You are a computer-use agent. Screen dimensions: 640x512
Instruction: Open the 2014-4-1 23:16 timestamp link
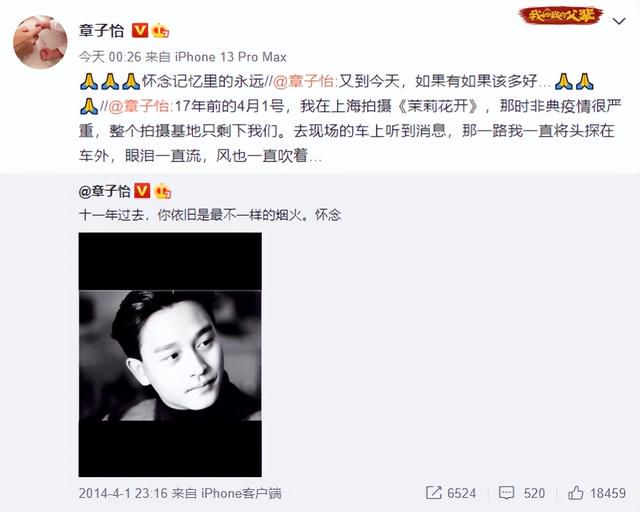(123, 493)
